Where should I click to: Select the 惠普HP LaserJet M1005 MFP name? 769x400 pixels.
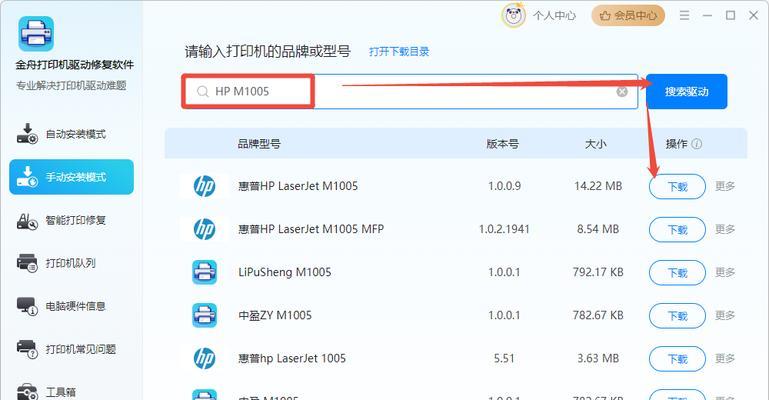tap(311, 229)
